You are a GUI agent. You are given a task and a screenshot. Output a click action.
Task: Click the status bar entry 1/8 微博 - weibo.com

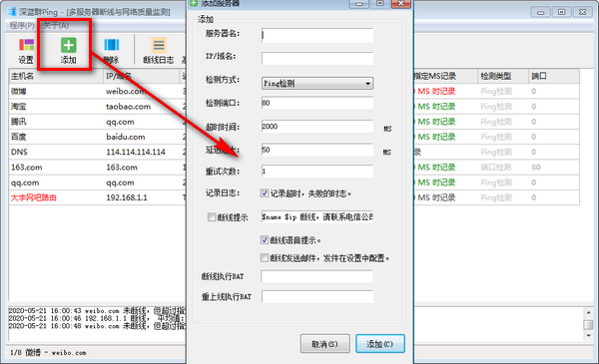click(48, 353)
